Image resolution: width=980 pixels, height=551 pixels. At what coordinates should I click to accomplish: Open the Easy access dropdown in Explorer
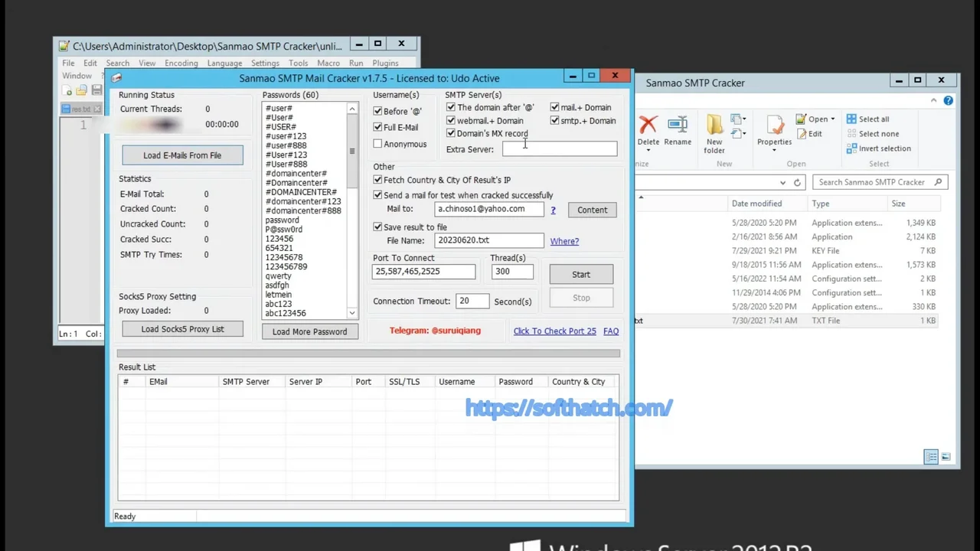click(x=737, y=134)
